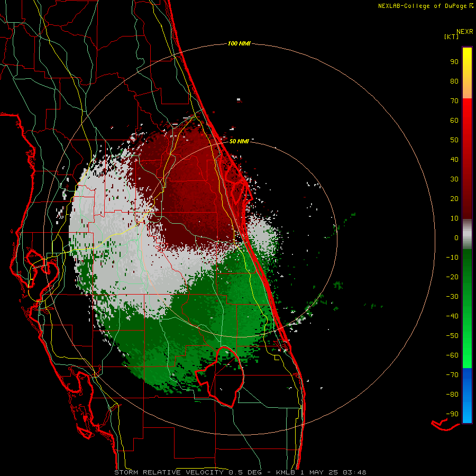476x476 pixels.
Task: Click the yellow top segment of the color bar
Action: point(467,73)
